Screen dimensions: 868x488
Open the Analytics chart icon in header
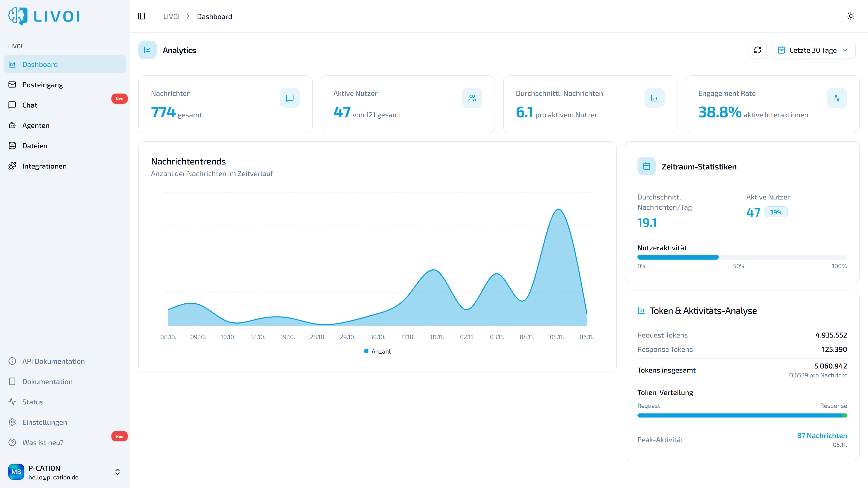pyautogui.click(x=147, y=50)
